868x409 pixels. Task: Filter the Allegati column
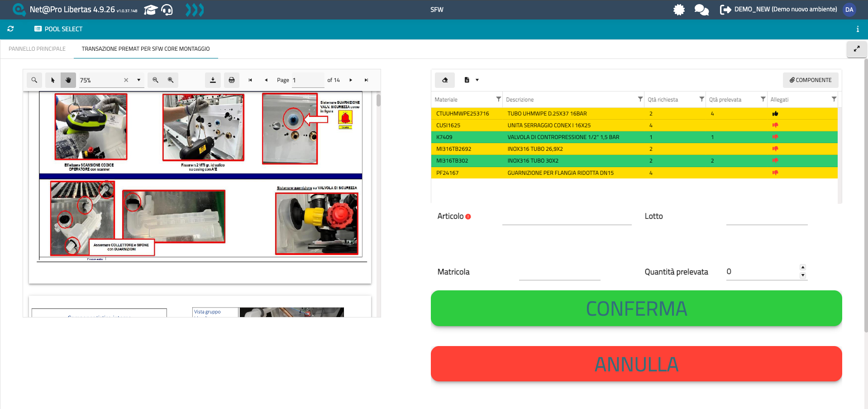(x=834, y=99)
